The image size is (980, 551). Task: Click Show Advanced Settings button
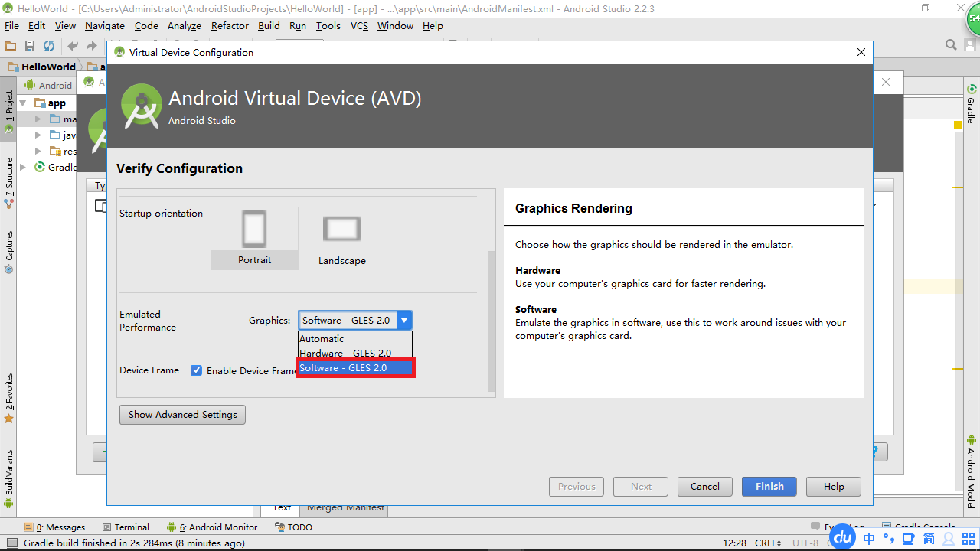(x=182, y=415)
